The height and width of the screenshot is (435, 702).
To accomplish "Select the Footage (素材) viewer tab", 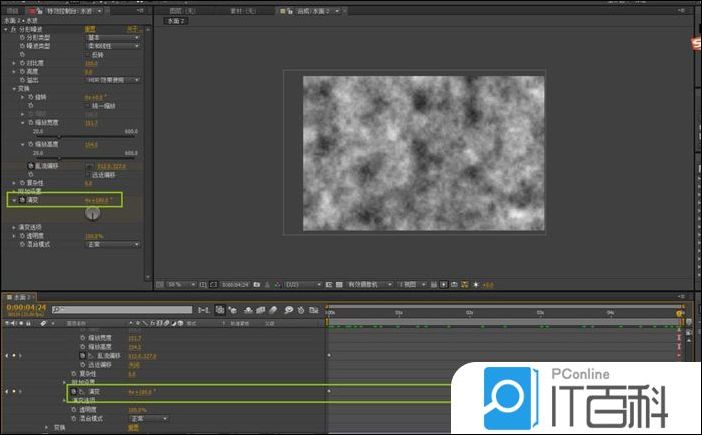I will tap(244, 11).
